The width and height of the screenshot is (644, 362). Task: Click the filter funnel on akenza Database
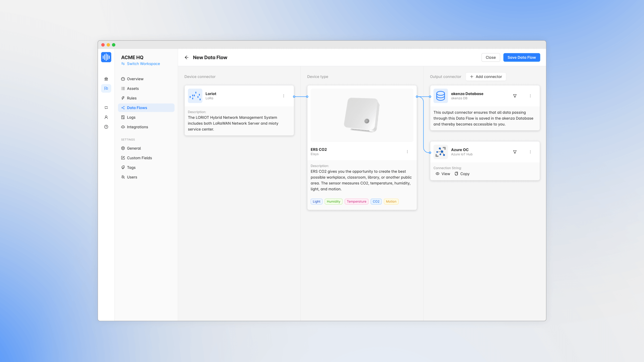coord(515,96)
